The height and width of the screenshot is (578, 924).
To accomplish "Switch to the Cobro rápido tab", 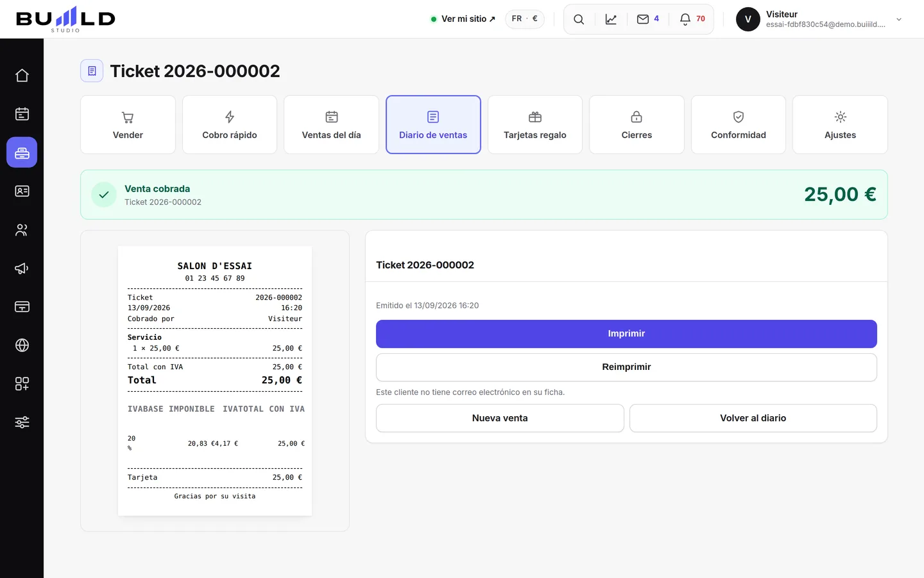I will (230, 125).
